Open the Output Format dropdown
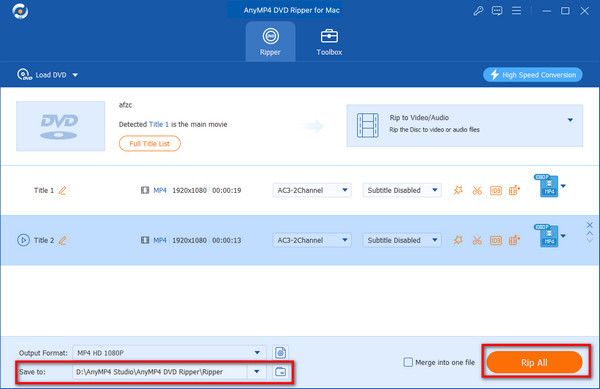600x389 pixels. [170, 353]
